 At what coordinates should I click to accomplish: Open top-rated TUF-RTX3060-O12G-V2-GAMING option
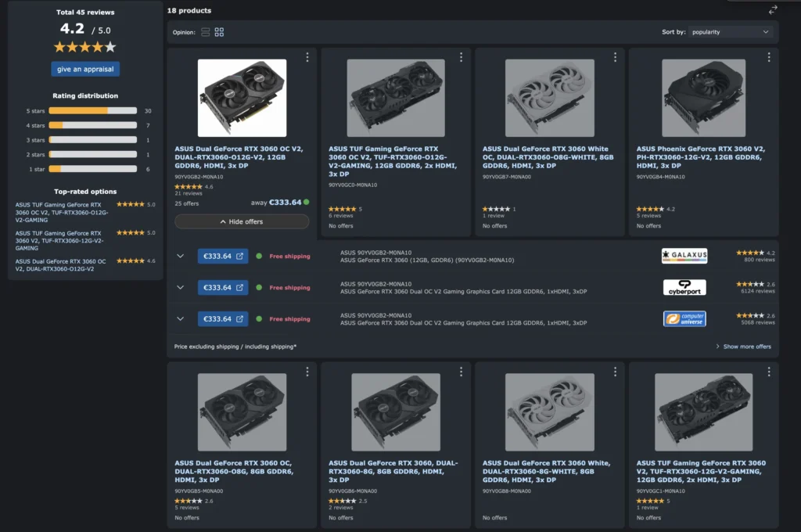[62, 212]
